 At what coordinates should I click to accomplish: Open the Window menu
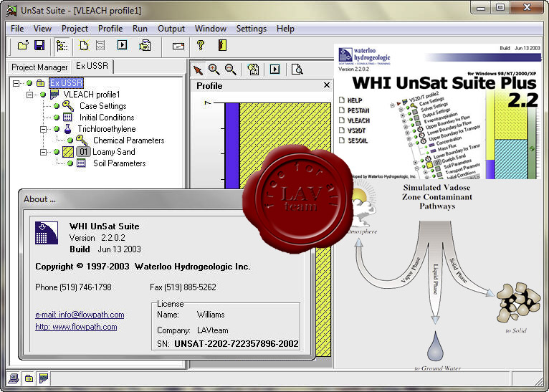211,29
